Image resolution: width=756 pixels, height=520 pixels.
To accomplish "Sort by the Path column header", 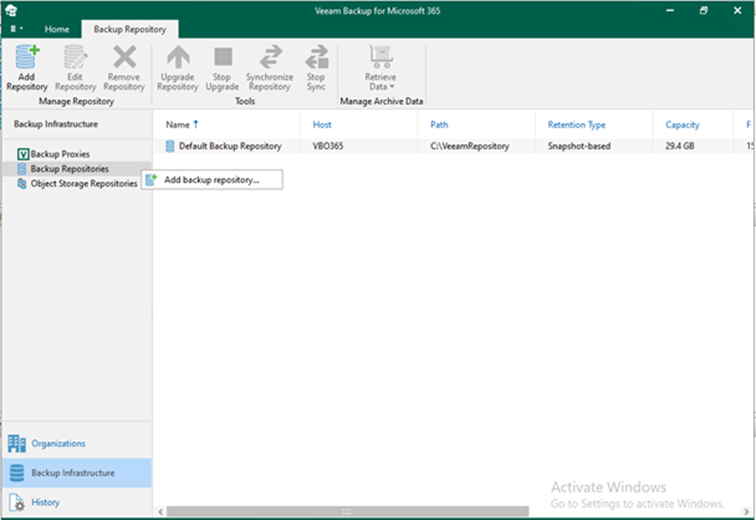I will point(439,125).
